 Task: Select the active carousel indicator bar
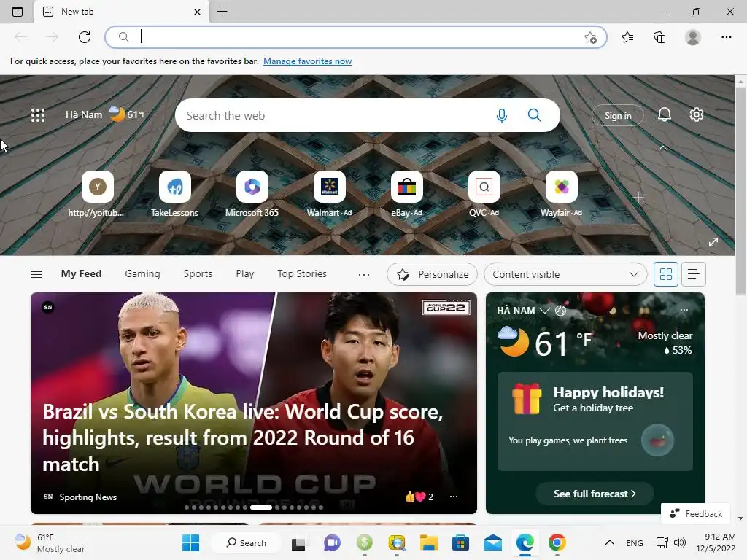[x=261, y=507]
